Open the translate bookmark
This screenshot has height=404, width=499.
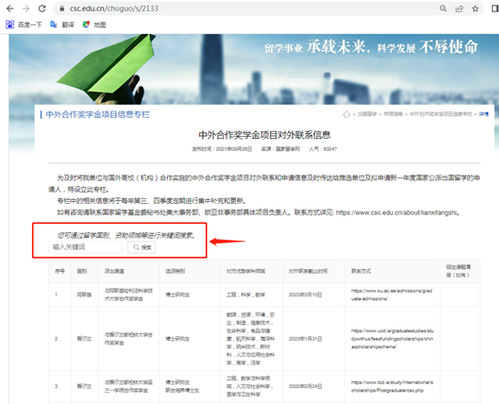62,24
